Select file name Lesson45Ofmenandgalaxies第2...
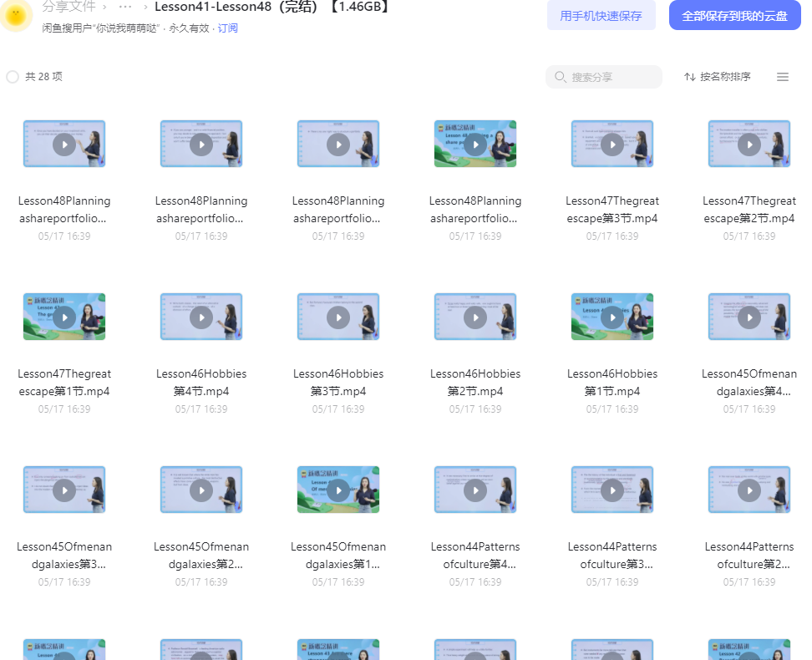 point(201,556)
